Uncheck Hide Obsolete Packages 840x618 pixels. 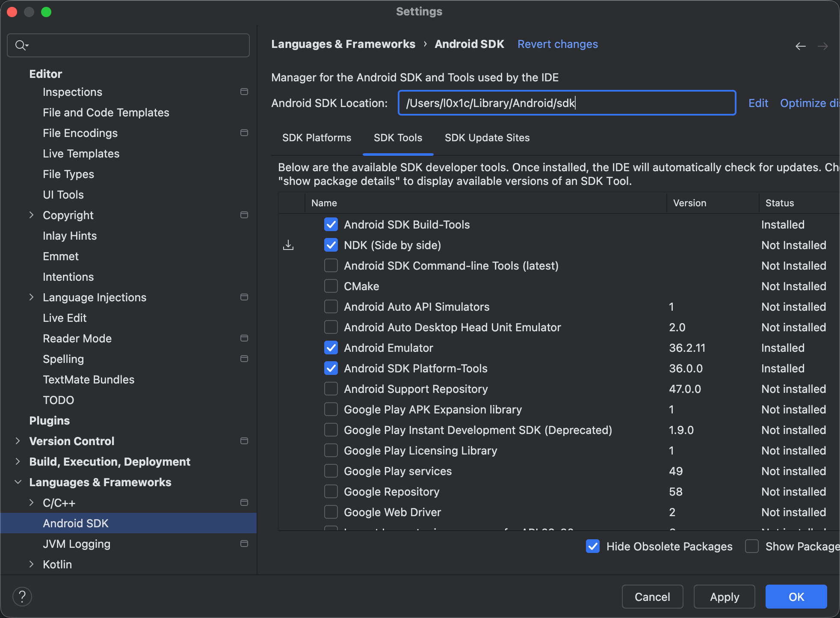click(x=592, y=546)
